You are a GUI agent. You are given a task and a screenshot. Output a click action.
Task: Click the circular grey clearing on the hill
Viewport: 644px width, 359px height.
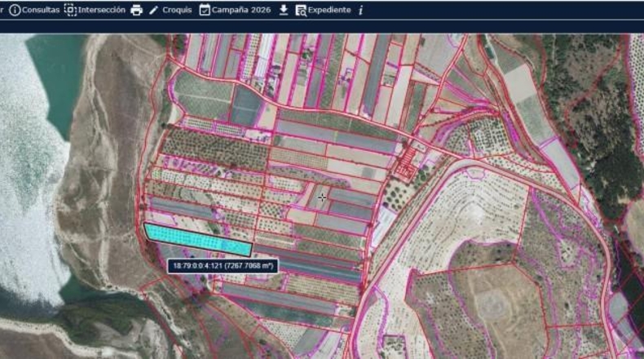493,305
